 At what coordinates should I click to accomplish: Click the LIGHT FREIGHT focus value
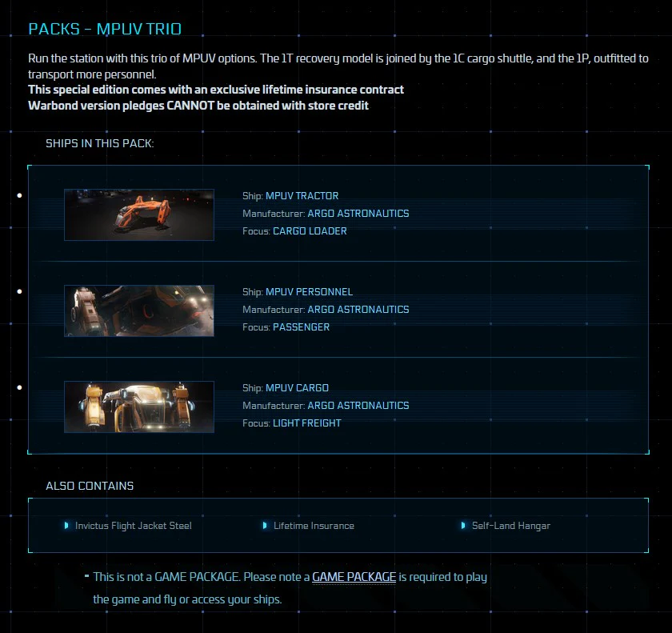(x=307, y=423)
